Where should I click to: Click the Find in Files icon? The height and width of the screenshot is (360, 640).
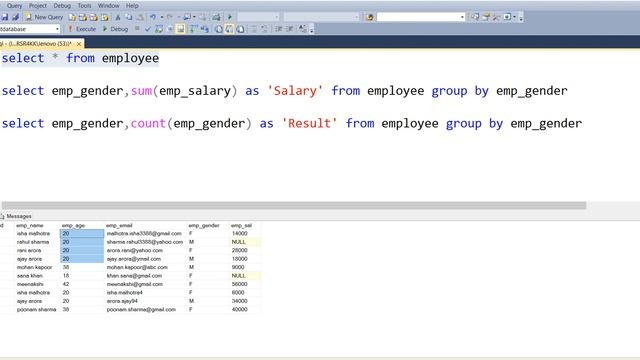coord(369,17)
